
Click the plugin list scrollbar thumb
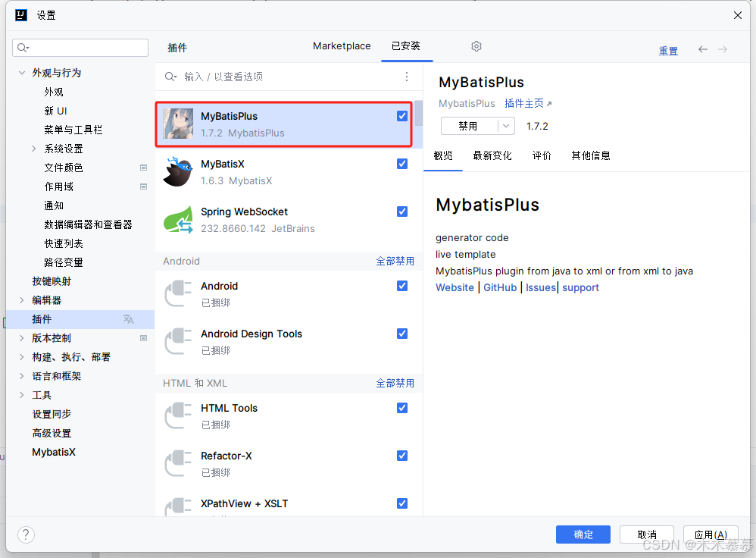pyautogui.click(x=418, y=113)
